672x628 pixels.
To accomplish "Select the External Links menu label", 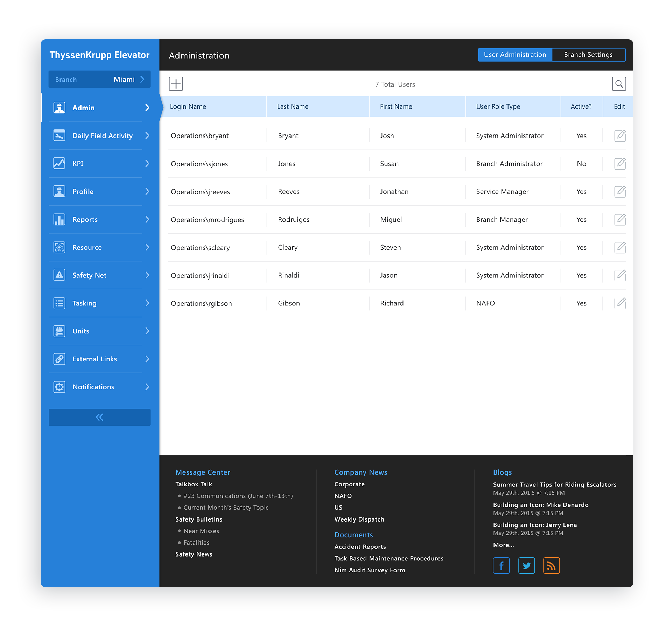I will pyautogui.click(x=95, y=359).
